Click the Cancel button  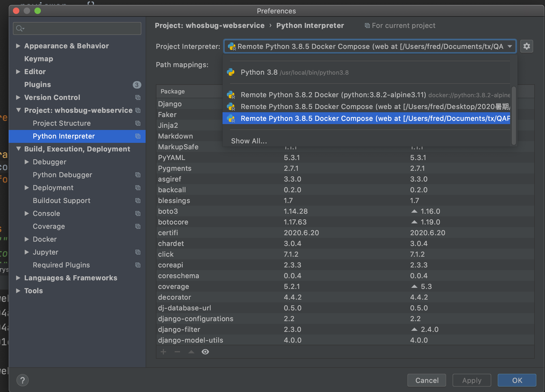point(427,380)
